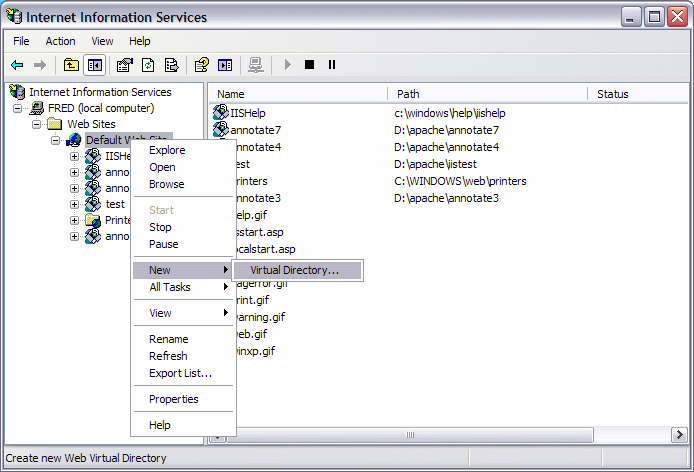
Task: Select the path D:\apache\annotate7
Action: (446, 130)
